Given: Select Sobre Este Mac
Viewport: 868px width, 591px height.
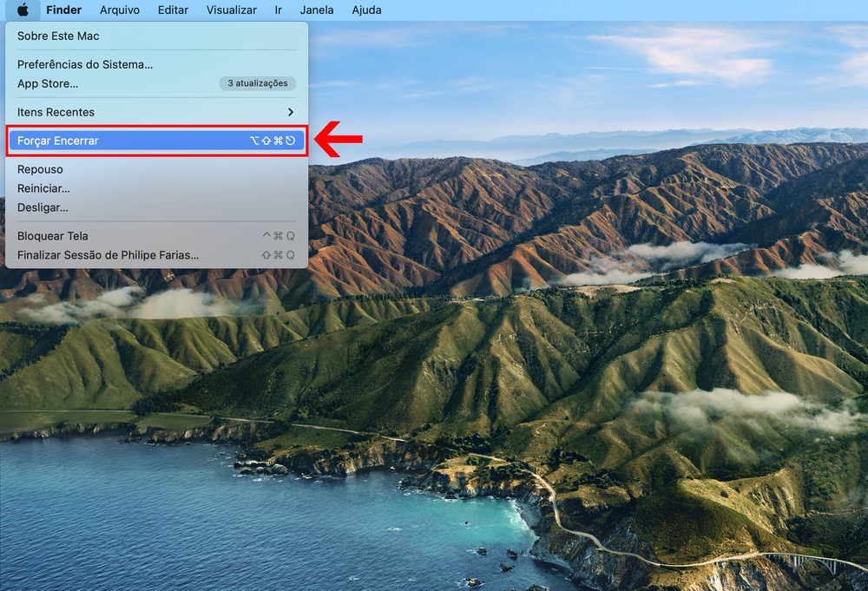Looking at the screenshot, I should click(x=156, y=36).
